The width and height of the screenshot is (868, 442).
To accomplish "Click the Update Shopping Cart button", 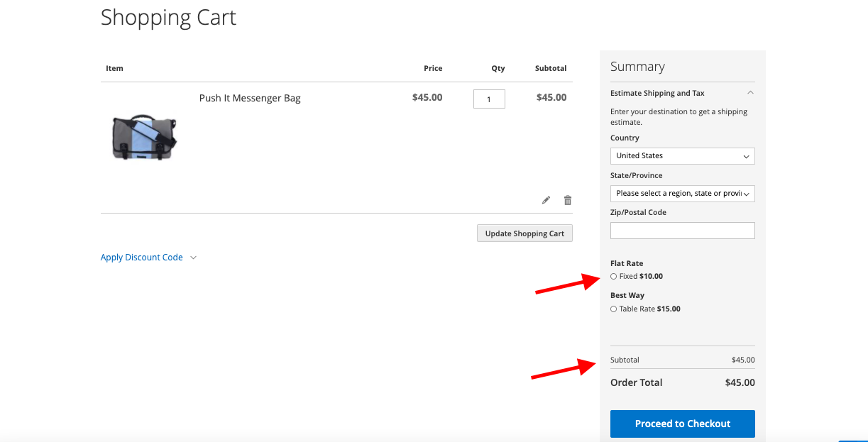I will point(524,233).
